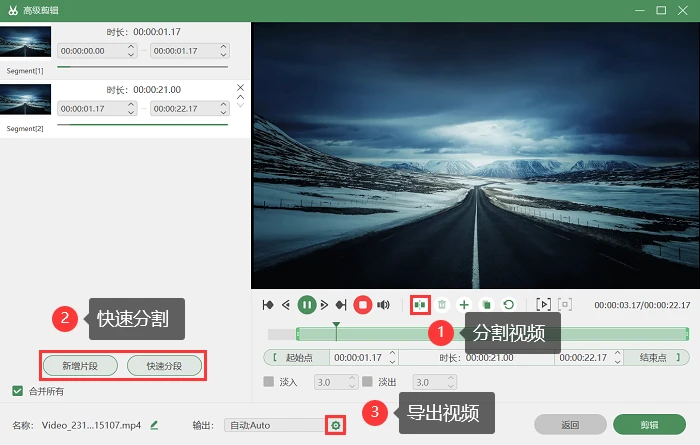Click the Segment[2] end time stepper arrows
This screenshot has height=445, width=700.
pos(224,108)
